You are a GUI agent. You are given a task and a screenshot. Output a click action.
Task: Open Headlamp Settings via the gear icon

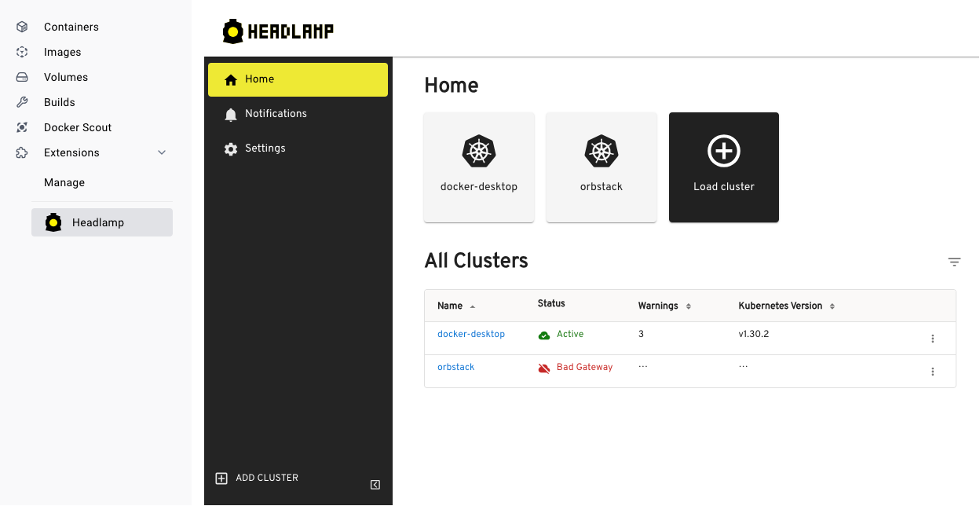coord(231,148)
